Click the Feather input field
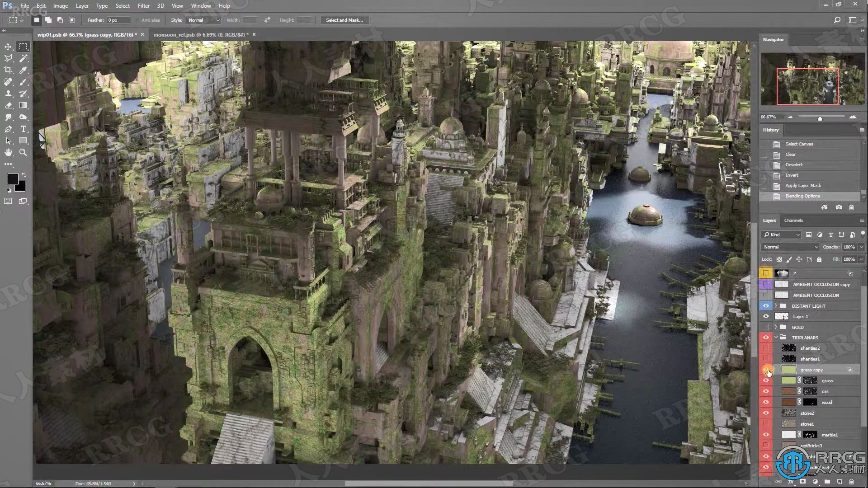 [x=119, y=20]
